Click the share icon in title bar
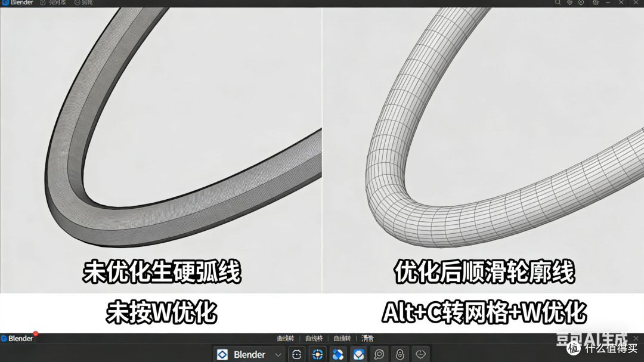This screenshot has width=644, height=362. pos(596,2)
